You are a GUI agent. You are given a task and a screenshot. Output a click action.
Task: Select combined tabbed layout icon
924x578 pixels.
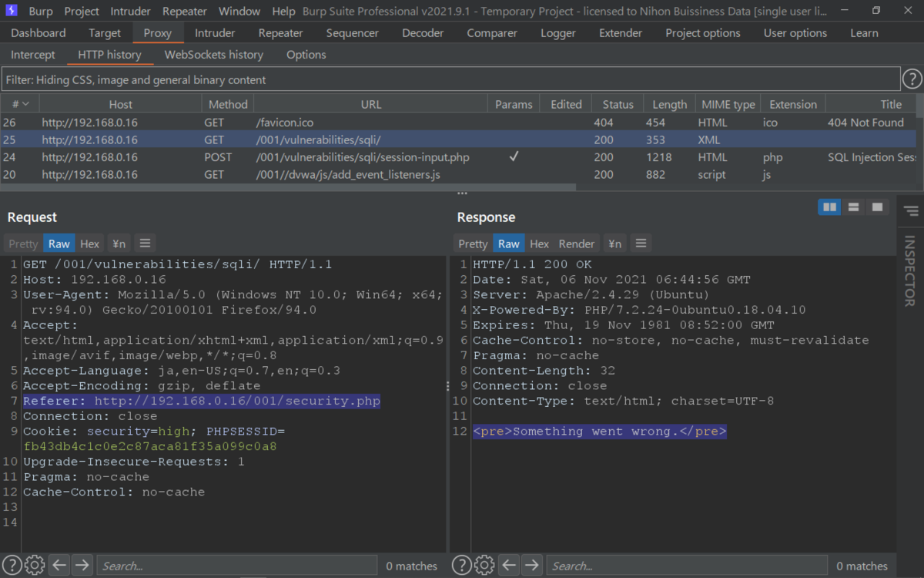pyautogui.click(x=876, y=207)
